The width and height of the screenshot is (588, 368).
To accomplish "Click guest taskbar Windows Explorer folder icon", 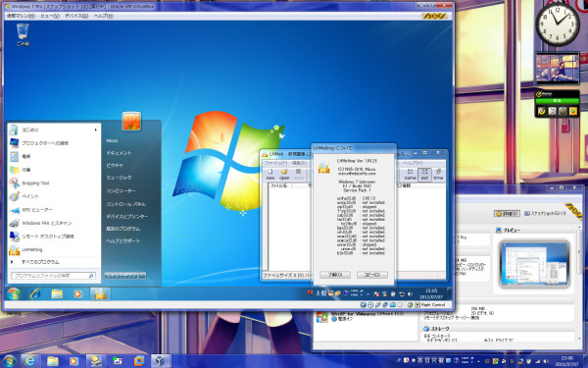I will 57,293.
